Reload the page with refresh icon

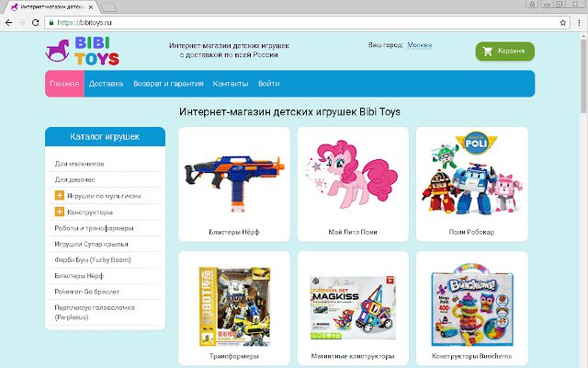[x=35, y=22]
